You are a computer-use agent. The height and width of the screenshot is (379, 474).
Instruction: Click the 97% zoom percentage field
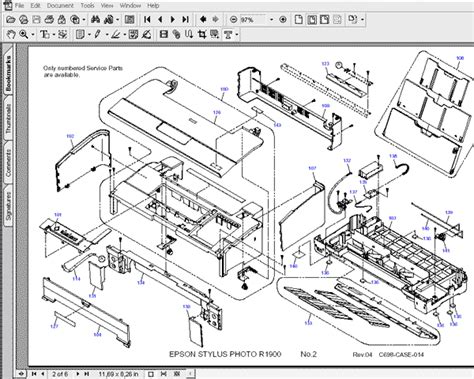(253, 20)
